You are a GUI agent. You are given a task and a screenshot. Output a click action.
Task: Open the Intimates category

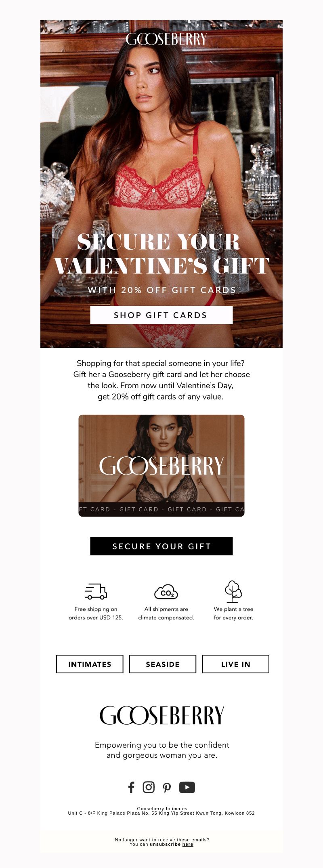tap(90, 664)
